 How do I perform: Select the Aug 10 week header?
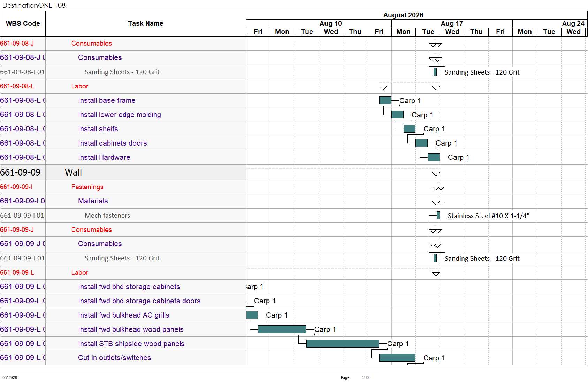331,23
